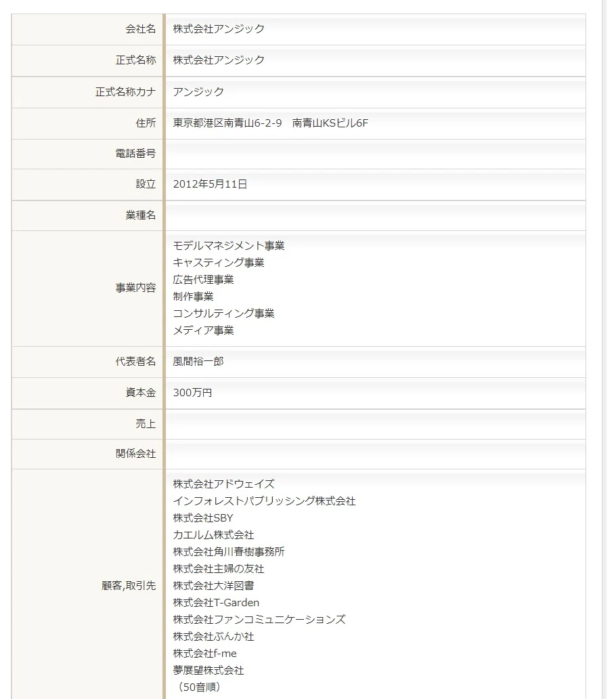Click the 設立 row label
This screenshot has width=616, height=699.
coord(146,184)
